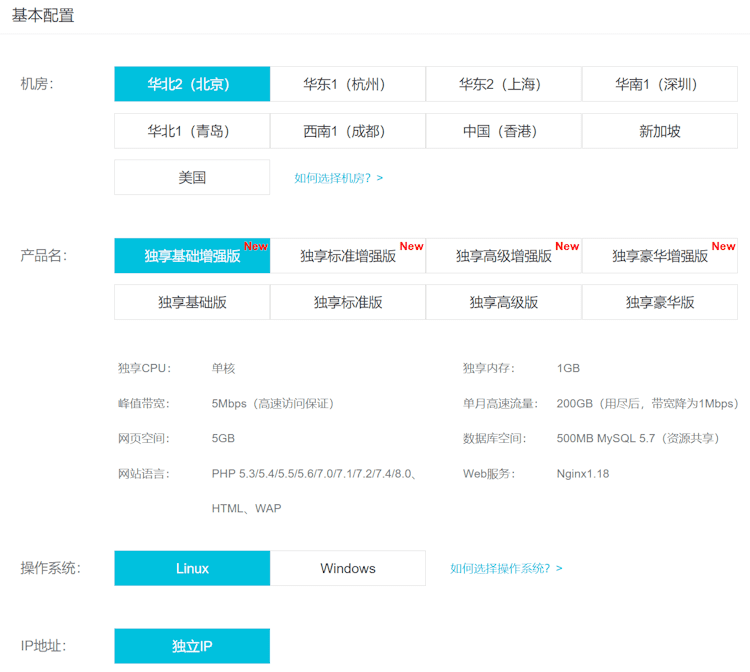
Task: Select 华北1（青岛） data center
Action: pos(192,131)
